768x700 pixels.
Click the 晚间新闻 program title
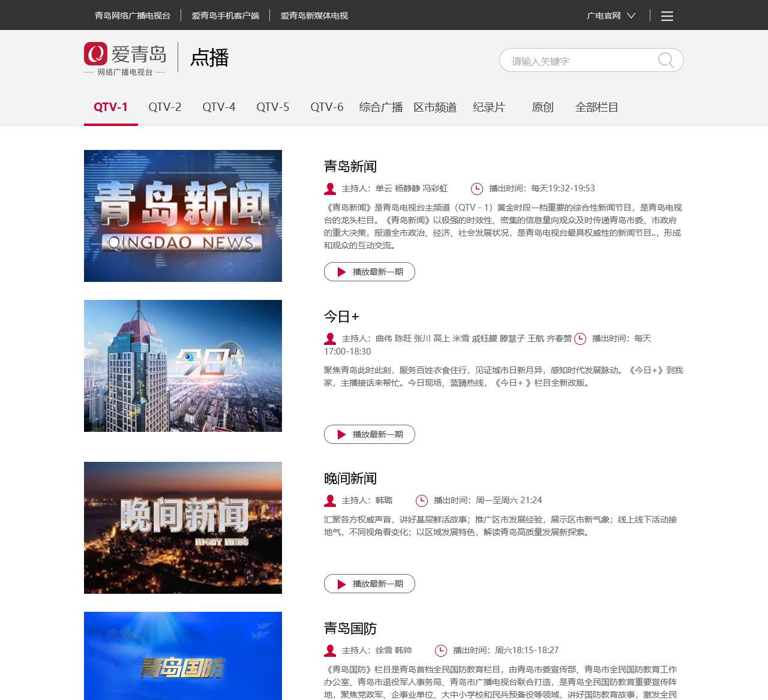pos(350,478)
